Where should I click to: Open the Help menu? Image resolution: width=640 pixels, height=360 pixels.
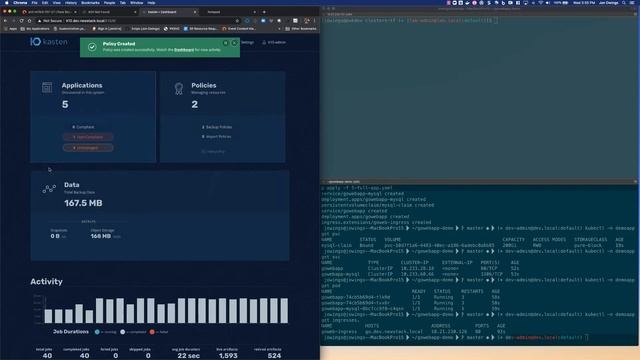click(x=151, y=2)
